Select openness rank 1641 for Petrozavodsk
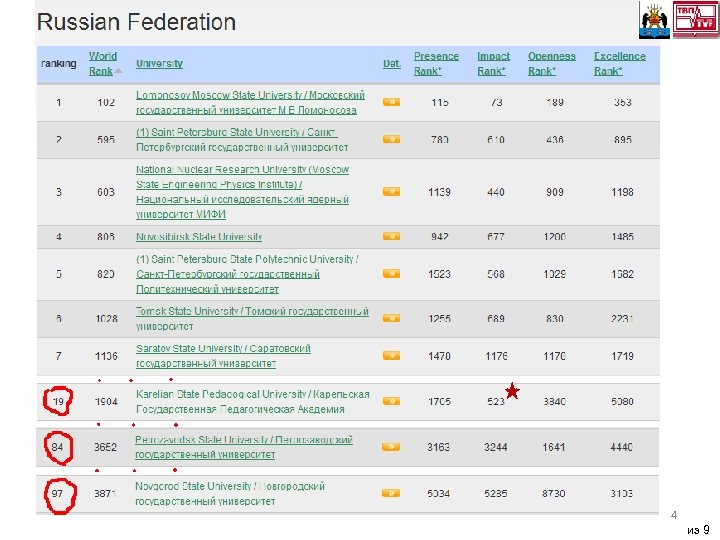Screen dimensions: 720x540 (x=553, y=447)
